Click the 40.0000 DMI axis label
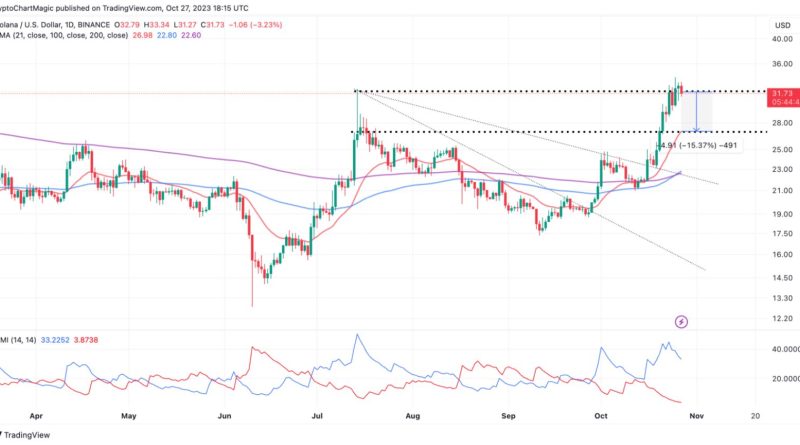The width and height of the screenshot is (800, 445). (786, 350)
